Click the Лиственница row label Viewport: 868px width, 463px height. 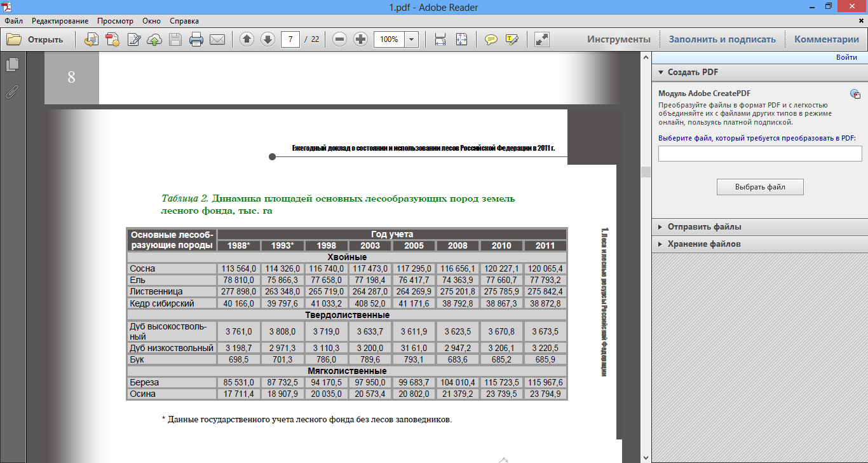pyautogui.click(x=156, y=291)
